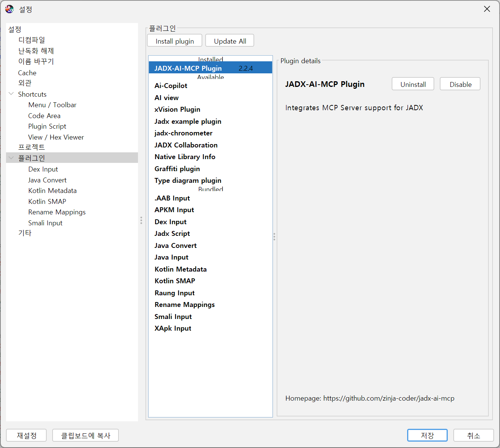The height and width of the screenshot is (448, 500).
Task: Open the 프로젝트 settings section
Action: point(32,147)
